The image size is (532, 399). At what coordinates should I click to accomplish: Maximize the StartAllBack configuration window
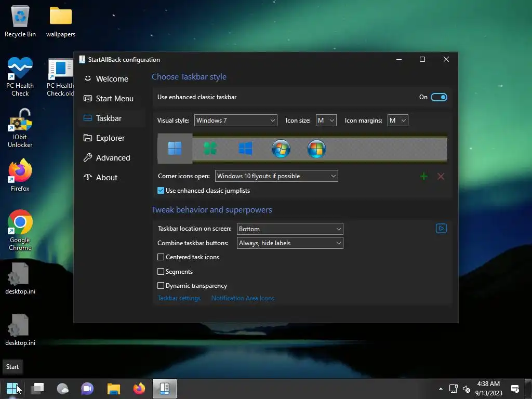click(x=422, y=59)
